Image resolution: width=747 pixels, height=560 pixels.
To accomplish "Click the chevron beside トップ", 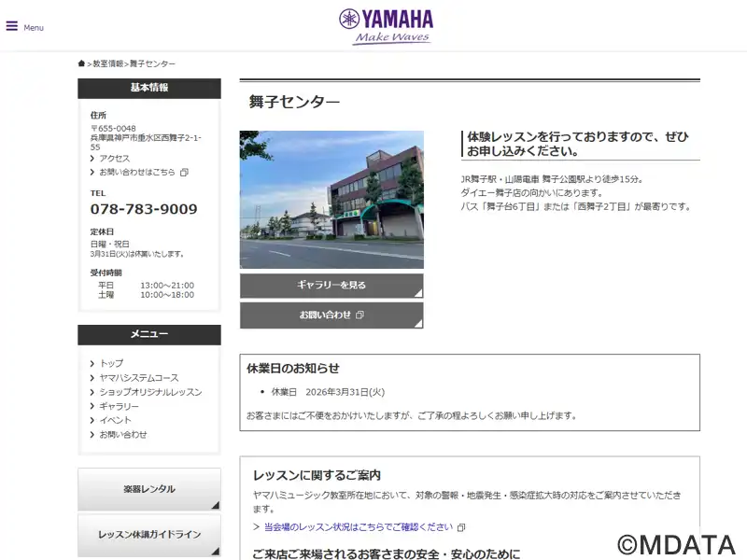I will (x=92, y=363).
